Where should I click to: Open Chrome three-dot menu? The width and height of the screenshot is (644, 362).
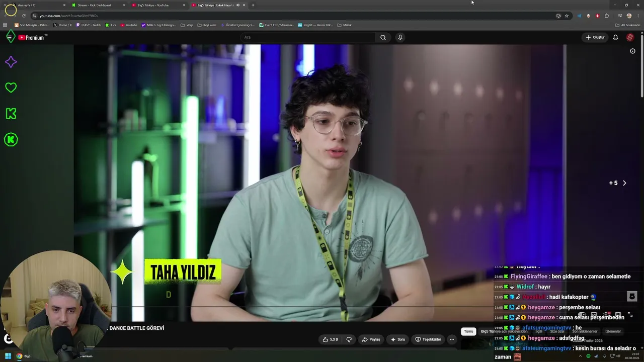[638, 16]
